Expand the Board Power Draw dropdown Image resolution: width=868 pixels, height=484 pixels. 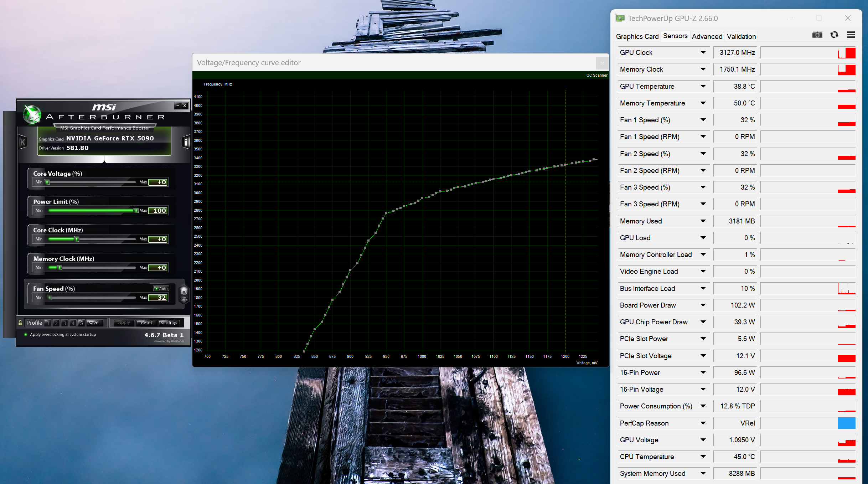[703, 305]
